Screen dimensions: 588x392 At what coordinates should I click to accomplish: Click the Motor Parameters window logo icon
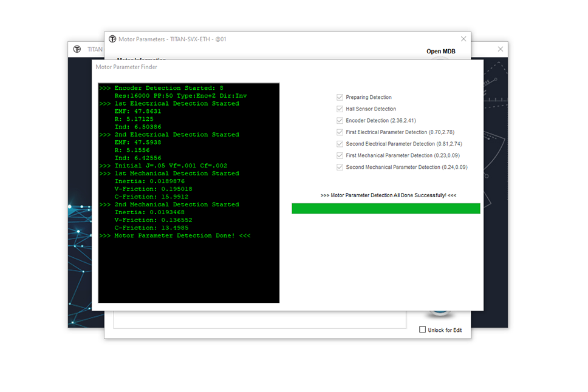pos(112,39)
